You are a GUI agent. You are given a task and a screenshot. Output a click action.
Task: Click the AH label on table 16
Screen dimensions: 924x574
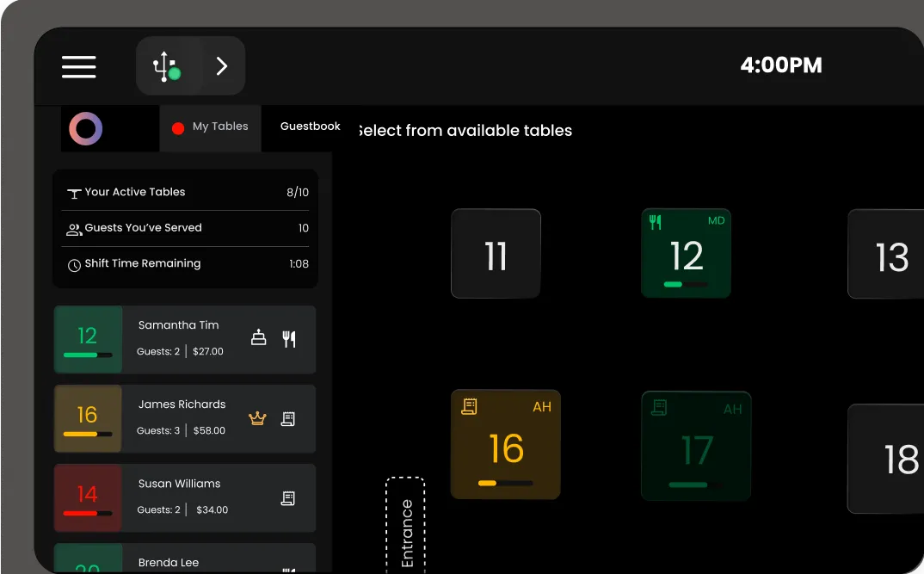pos(541,407)
